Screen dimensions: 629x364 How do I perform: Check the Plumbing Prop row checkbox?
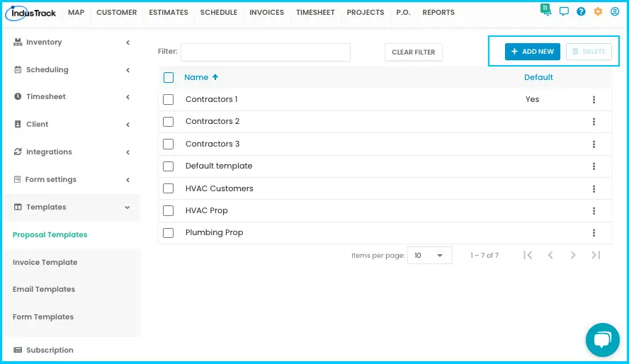click(168, 232)
